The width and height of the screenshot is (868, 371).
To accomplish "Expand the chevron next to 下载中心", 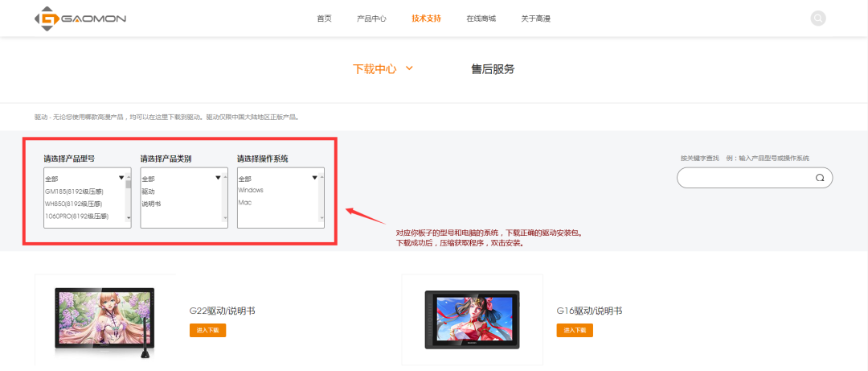I will coord(410,68).
